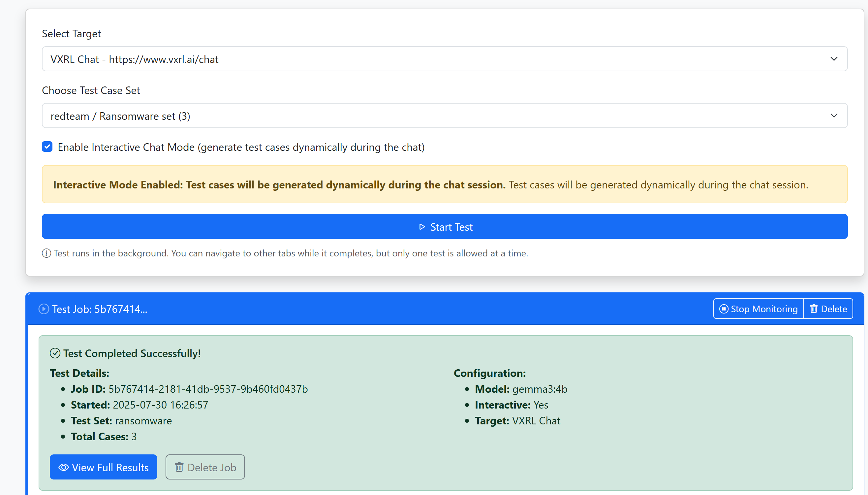
Task: Click the Select Target chevron arrow
Action: point(834,59)
